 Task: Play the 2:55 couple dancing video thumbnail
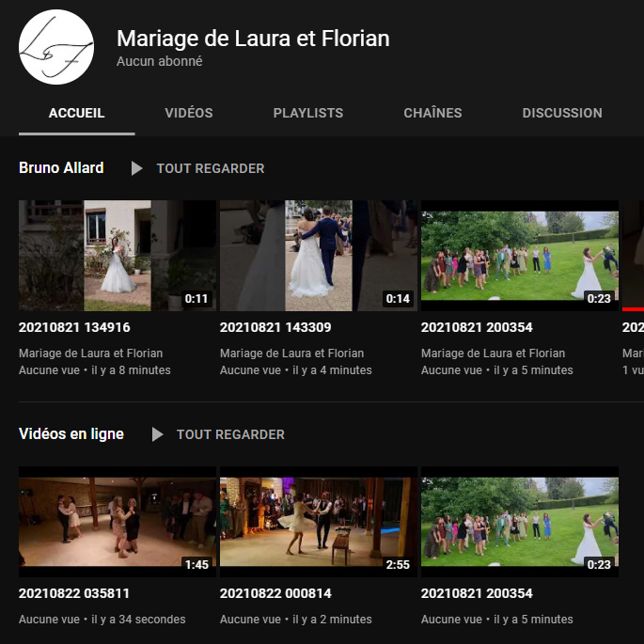pyautogui.click(x=319, y=521)
